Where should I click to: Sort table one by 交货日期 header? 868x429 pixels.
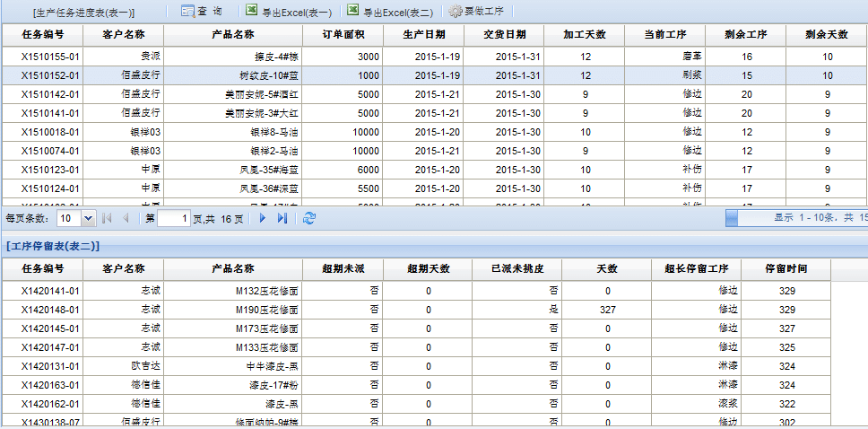click(x=504, y=34)
